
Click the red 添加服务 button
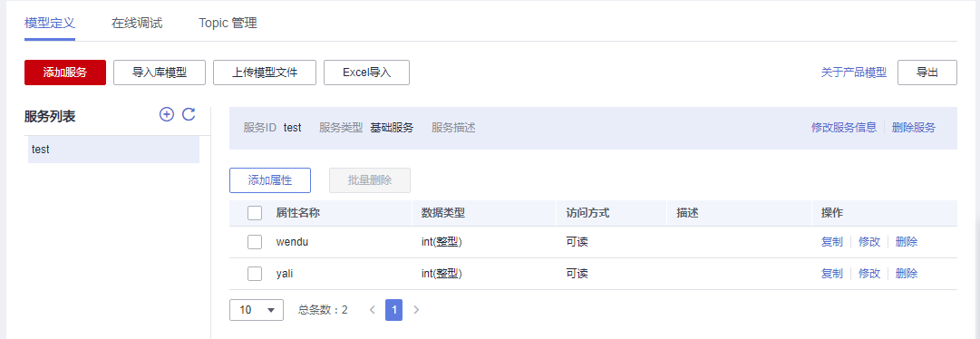click(65, 73)
